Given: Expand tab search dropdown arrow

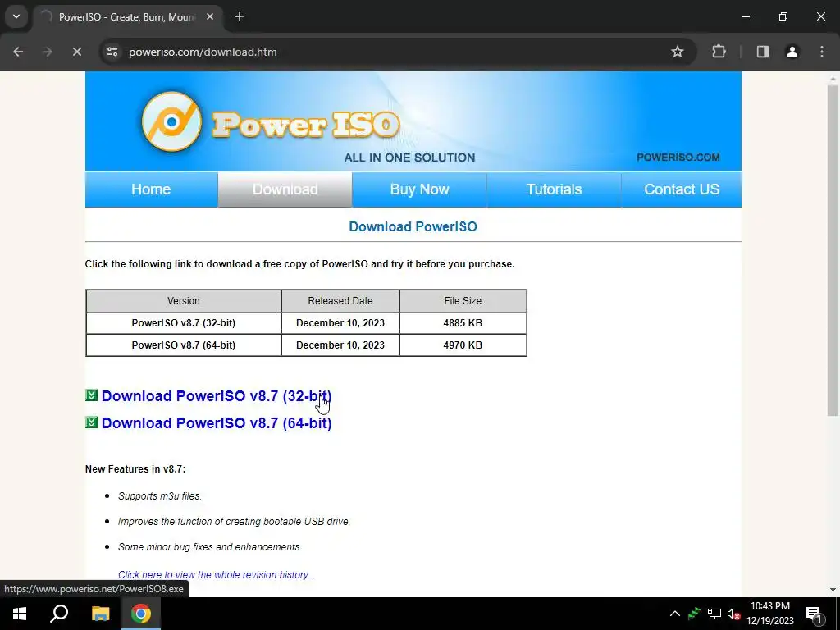Looking at the screenshot, I should [16, 16].
